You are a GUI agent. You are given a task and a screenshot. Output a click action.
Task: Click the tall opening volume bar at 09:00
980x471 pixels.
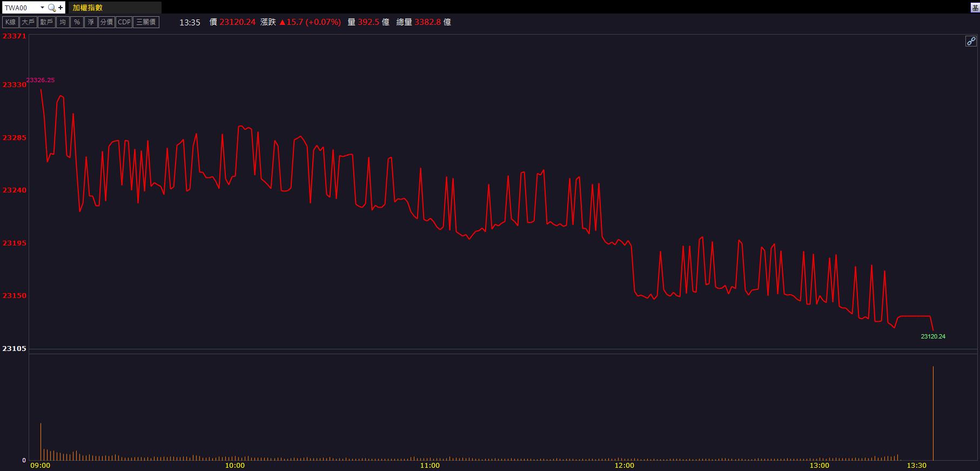coord(41,442)
